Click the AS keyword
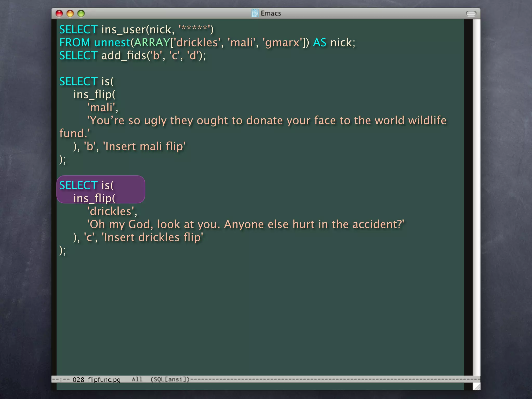Viewport: 532px width, 399px height. 320,43
